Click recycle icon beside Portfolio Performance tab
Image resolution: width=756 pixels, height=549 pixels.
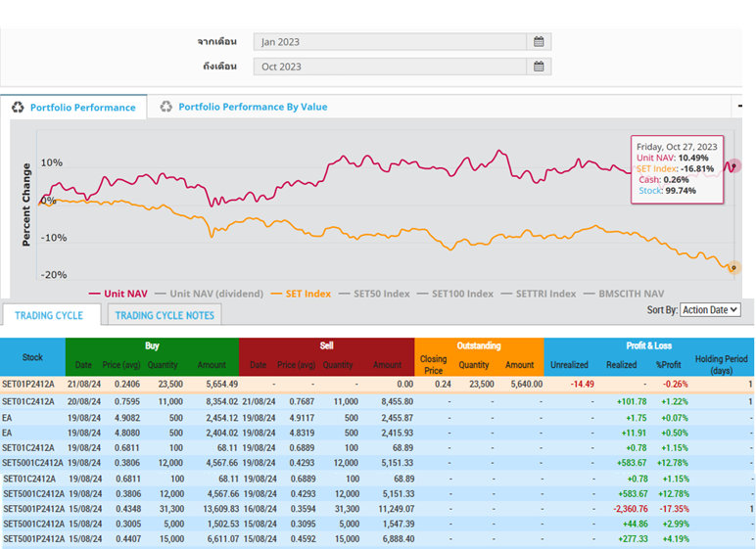pos(18,107)
